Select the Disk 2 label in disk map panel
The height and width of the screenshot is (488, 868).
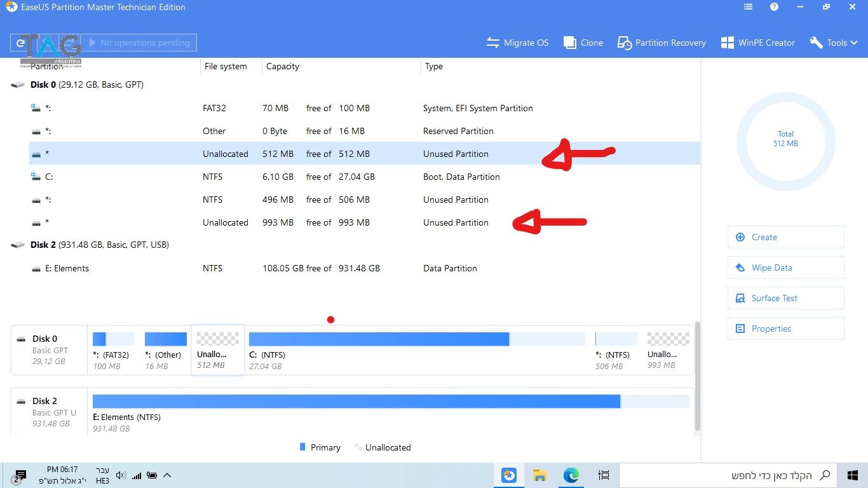[49, 412]
